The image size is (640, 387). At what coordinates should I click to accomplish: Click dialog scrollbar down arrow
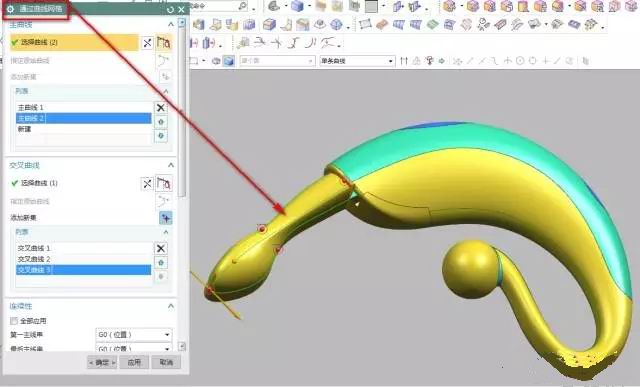[x=182, y=347]
